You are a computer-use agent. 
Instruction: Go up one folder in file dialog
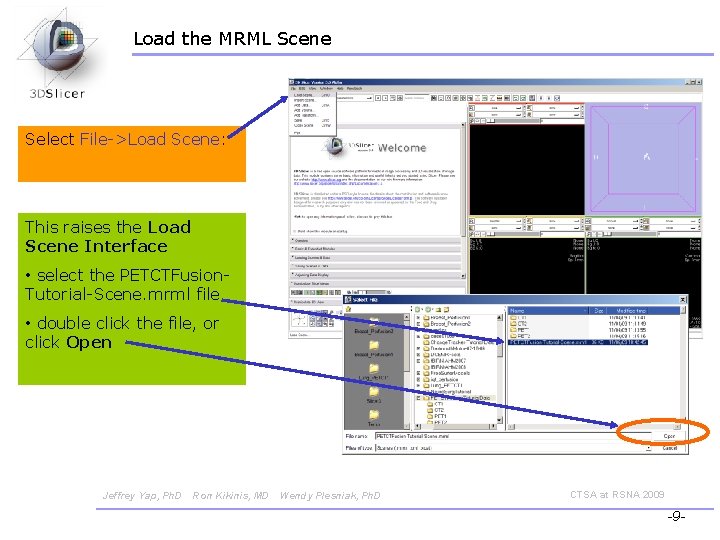[x=438, y=309]
